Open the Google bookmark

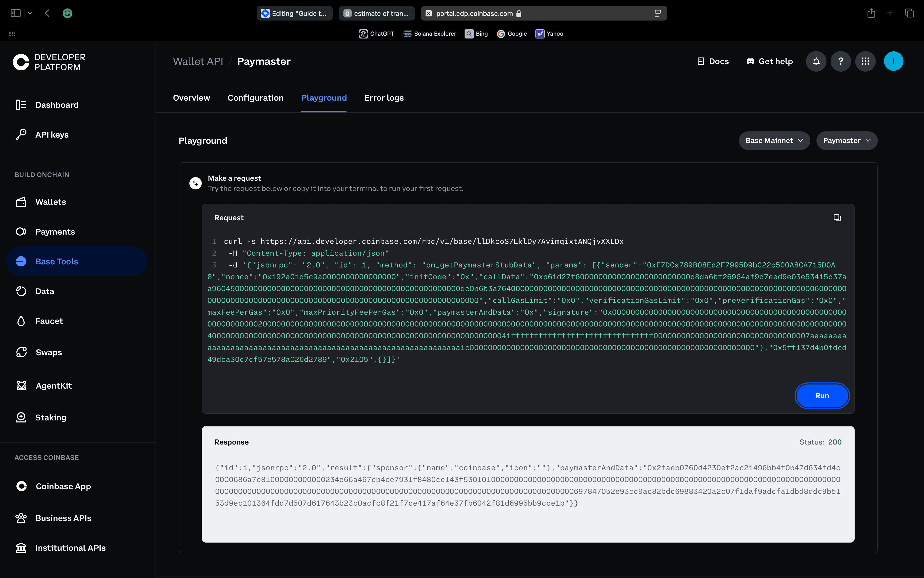[x=512, y=34]
